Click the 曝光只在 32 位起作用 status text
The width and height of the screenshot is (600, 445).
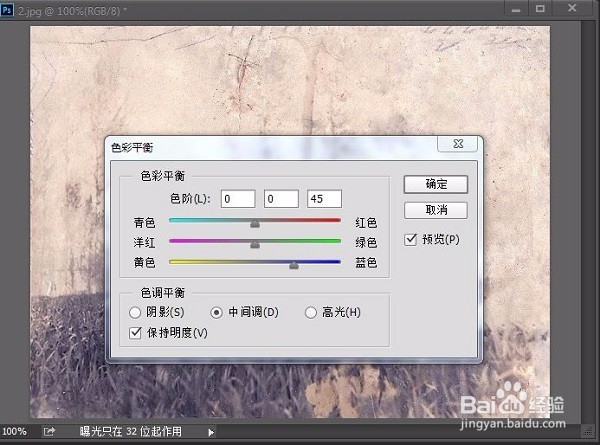coord(131,432)
